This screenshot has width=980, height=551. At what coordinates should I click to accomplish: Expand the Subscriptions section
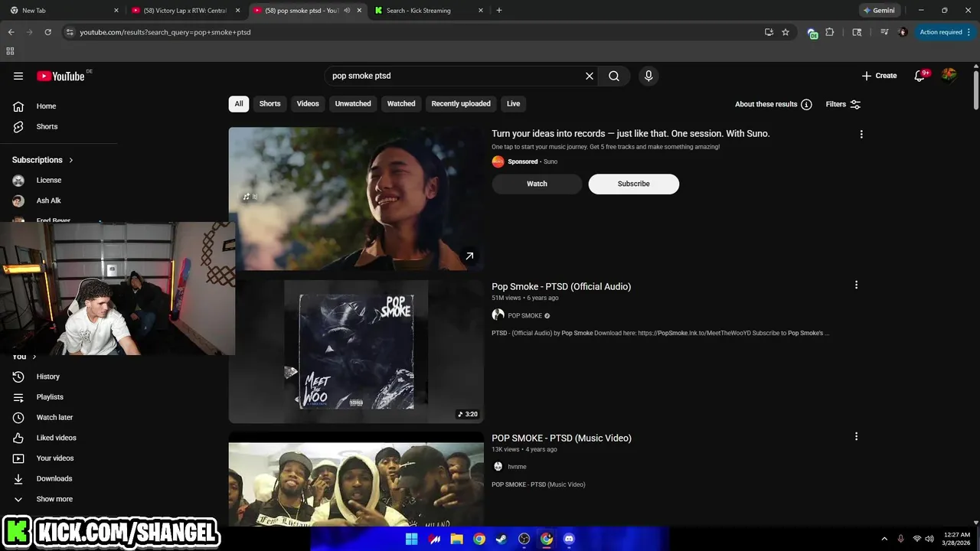coord(43,160)
